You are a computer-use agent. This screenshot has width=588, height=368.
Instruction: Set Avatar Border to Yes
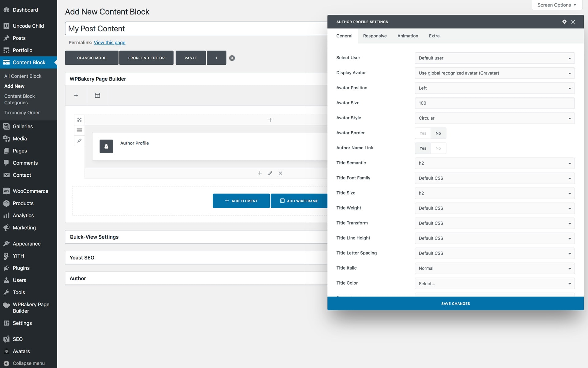(x=423, y=133)
